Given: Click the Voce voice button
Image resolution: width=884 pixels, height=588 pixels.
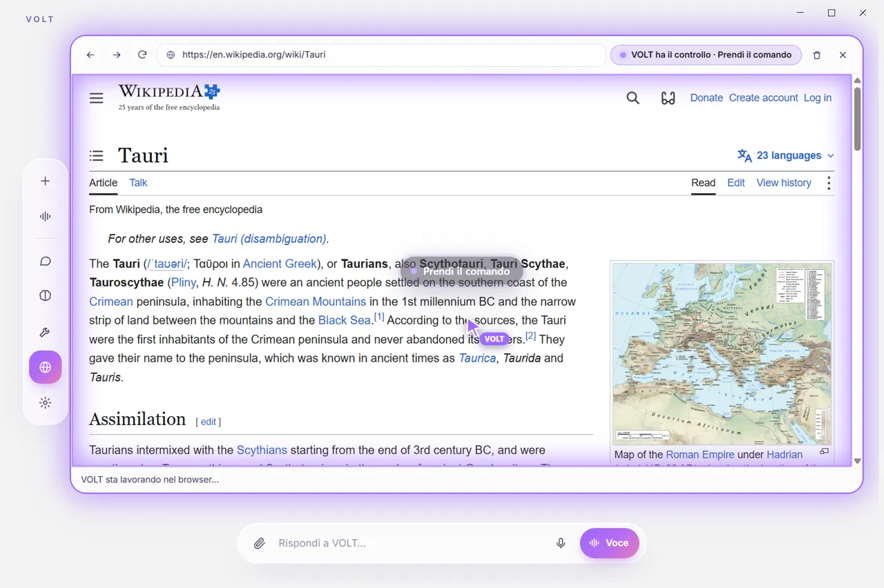Looking at the screenshot, I should (x=609, y=543).
